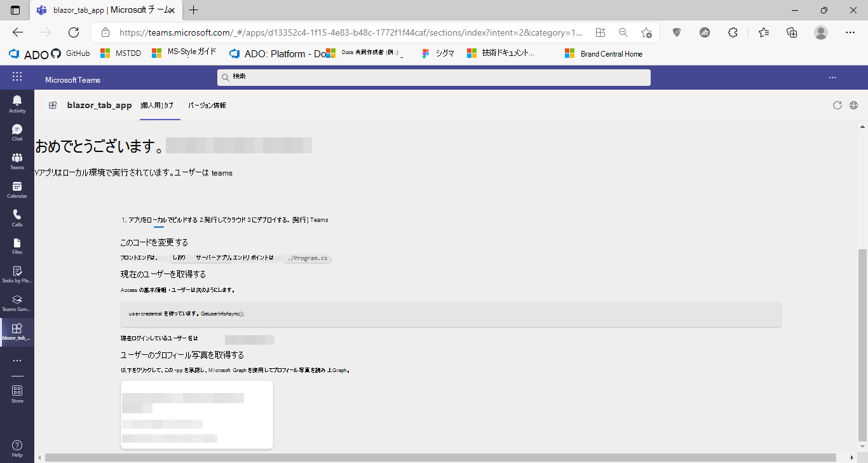The width and height of the screenshot is (868, 463).
Task: Click the Microsoft Teams title text
Action: 72,79
